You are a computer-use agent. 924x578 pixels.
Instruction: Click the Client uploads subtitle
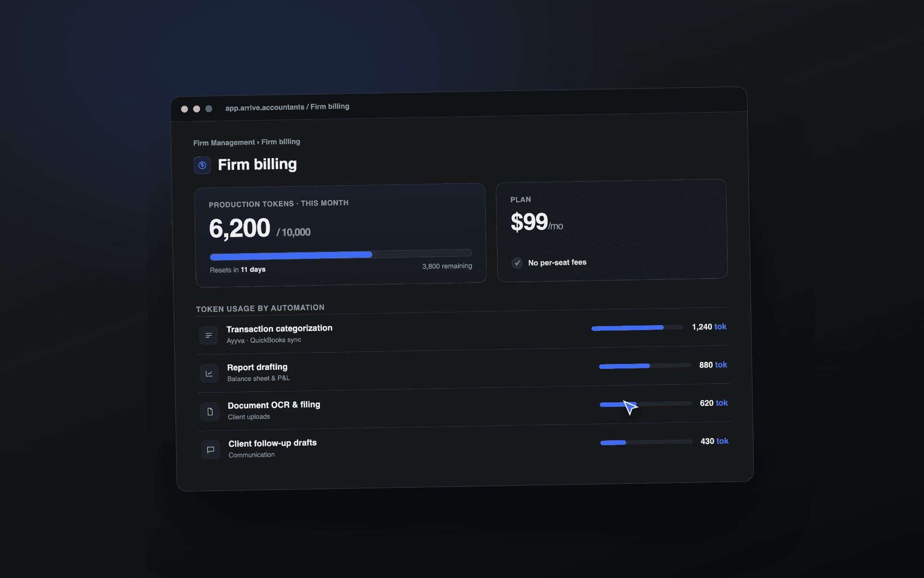click(x=249, y=417)
